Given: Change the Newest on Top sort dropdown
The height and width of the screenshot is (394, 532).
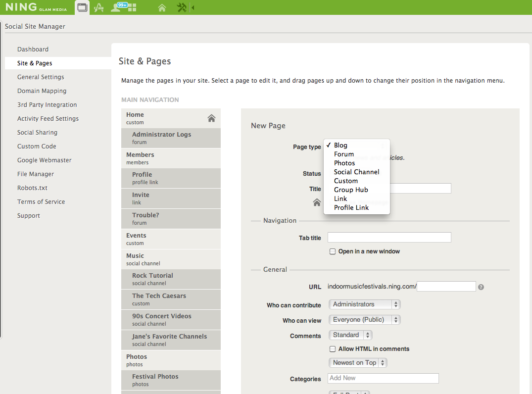Looking at the screenshot, I should click(358, 363).
